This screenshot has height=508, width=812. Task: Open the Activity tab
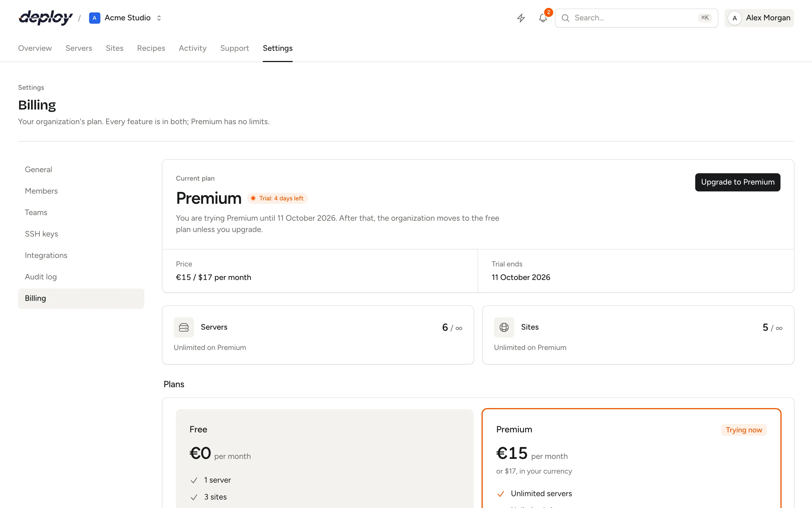click(193, 48)
